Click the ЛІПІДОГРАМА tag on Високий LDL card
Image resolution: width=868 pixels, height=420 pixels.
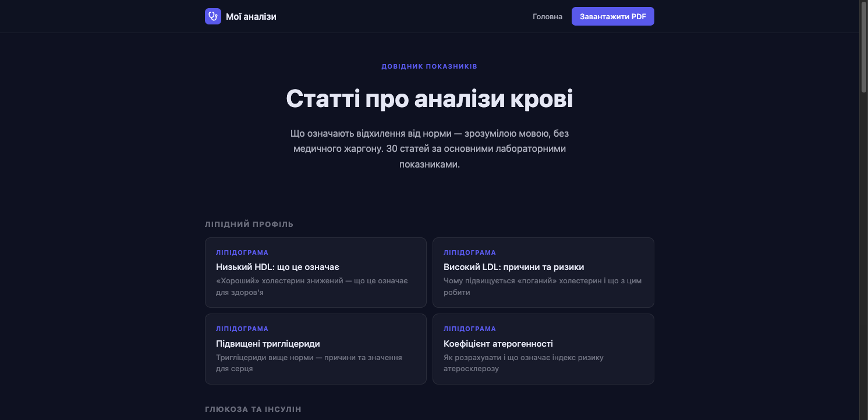pos(470,252)
